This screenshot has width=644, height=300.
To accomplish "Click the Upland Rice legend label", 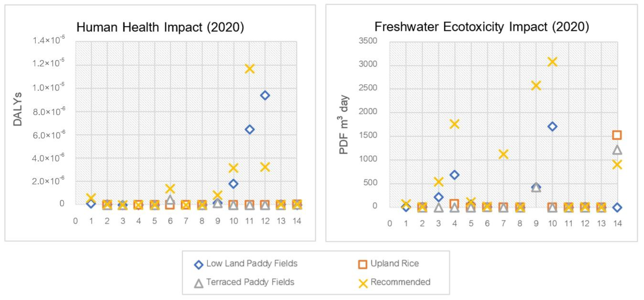I will click(x=394, y=264).
